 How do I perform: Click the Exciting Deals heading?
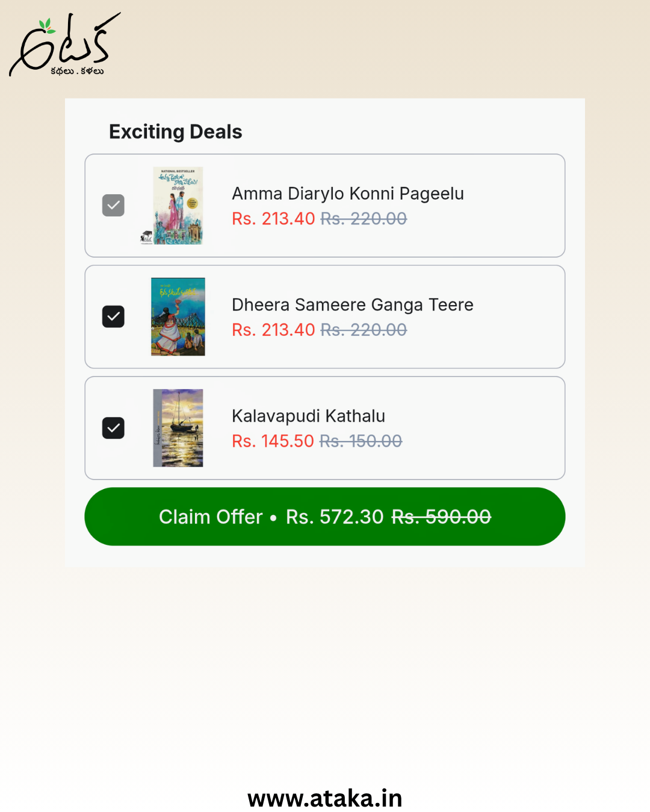pos(175,132)
